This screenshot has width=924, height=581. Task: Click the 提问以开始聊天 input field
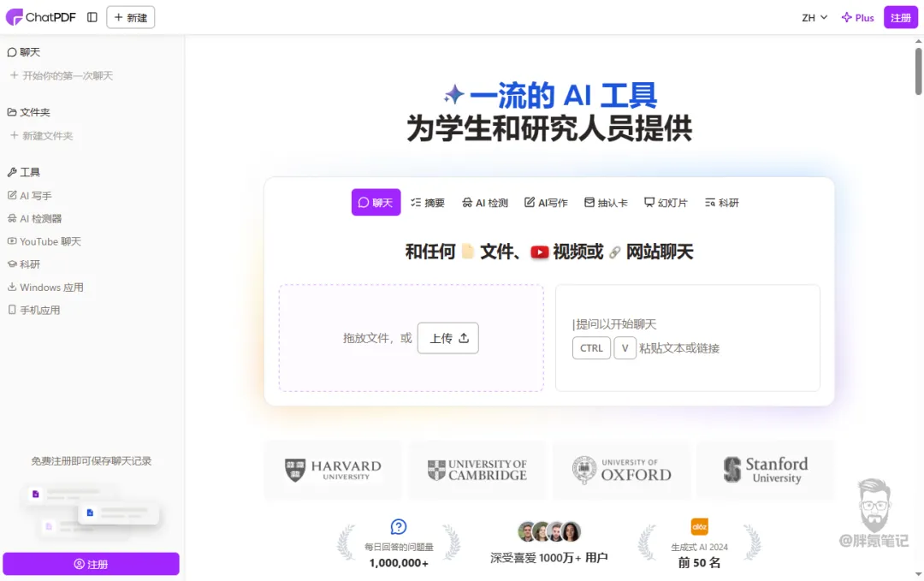(x=614, y=324)
